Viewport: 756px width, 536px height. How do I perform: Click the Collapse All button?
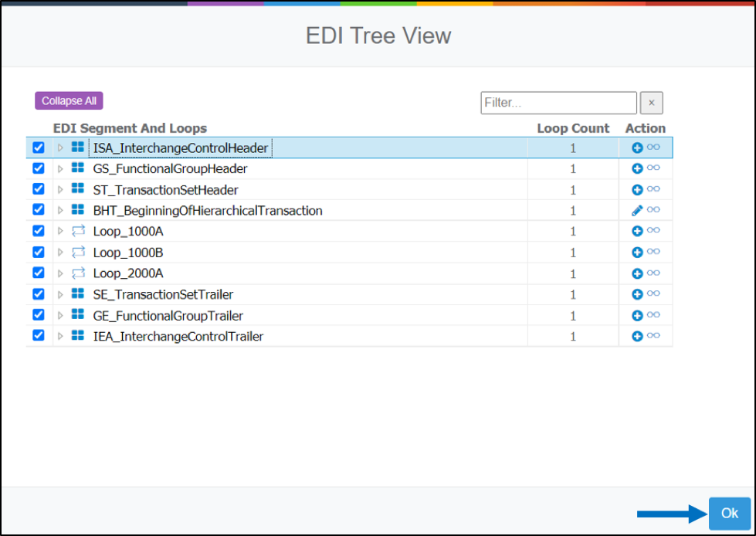(x=69, y=100)
